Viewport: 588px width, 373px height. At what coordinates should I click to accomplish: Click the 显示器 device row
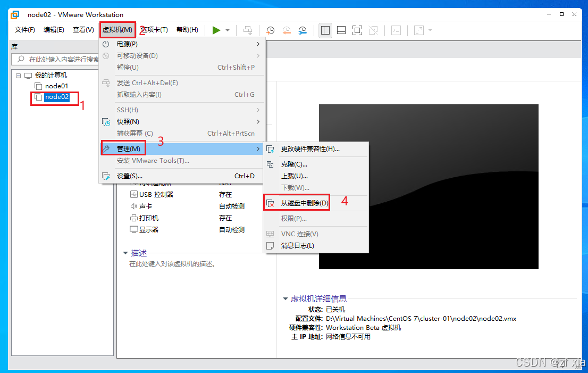(x=188, y=230)
